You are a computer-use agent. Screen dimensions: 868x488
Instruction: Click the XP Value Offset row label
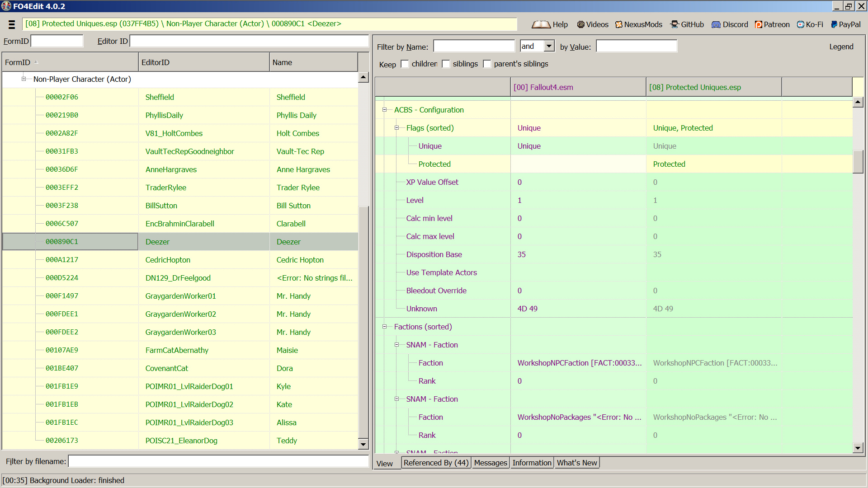tap(432, 182)
